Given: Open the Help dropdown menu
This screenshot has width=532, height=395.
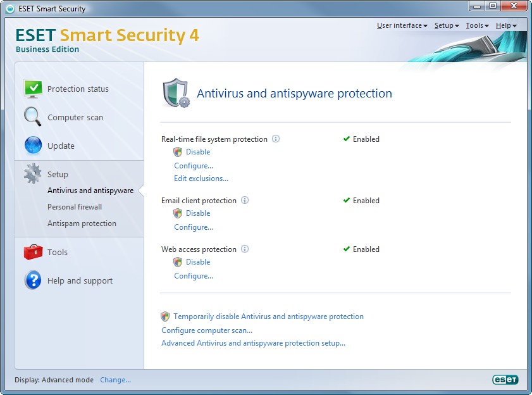Looking at the screenshot, I should tap(506, 25).
